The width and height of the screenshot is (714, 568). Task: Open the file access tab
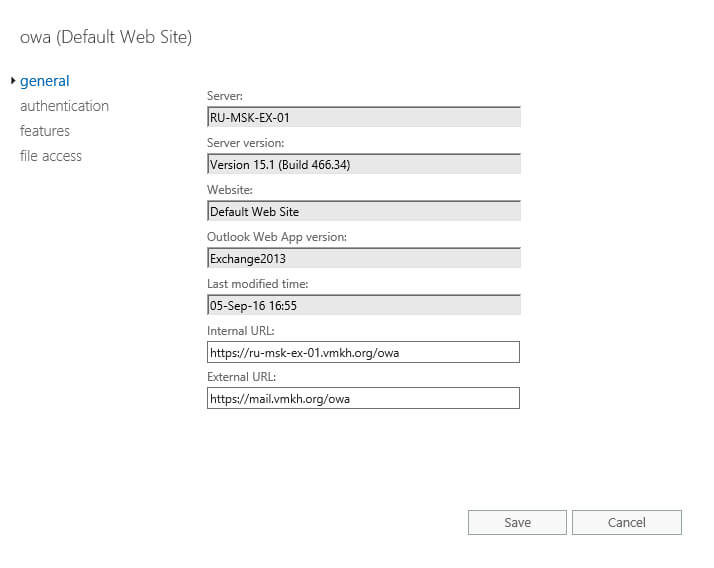pos(51,156)
